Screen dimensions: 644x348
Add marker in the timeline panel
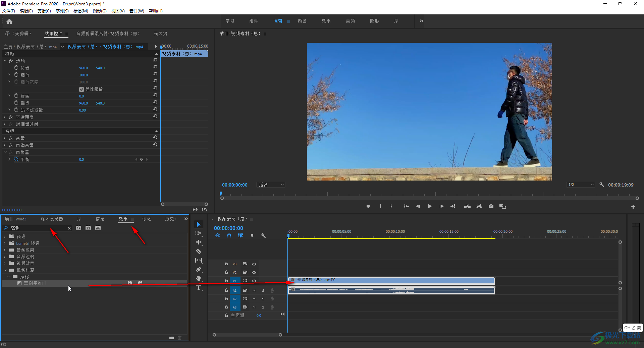(x=252, y=236)
